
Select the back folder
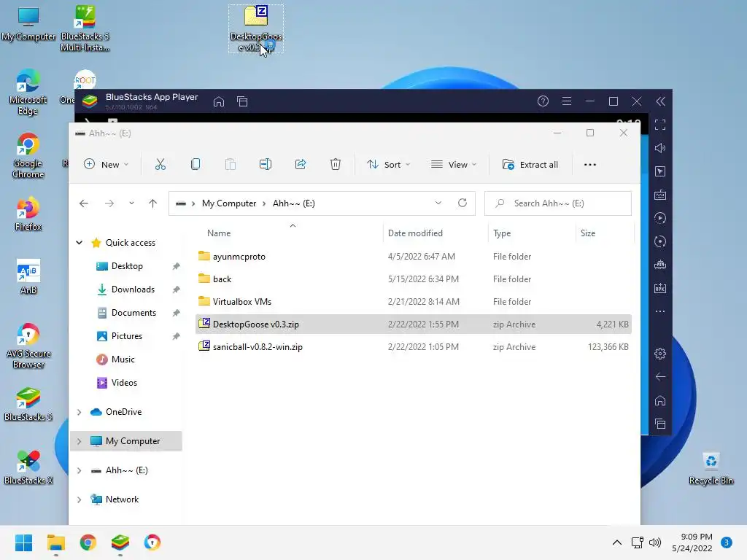point(414,279)
